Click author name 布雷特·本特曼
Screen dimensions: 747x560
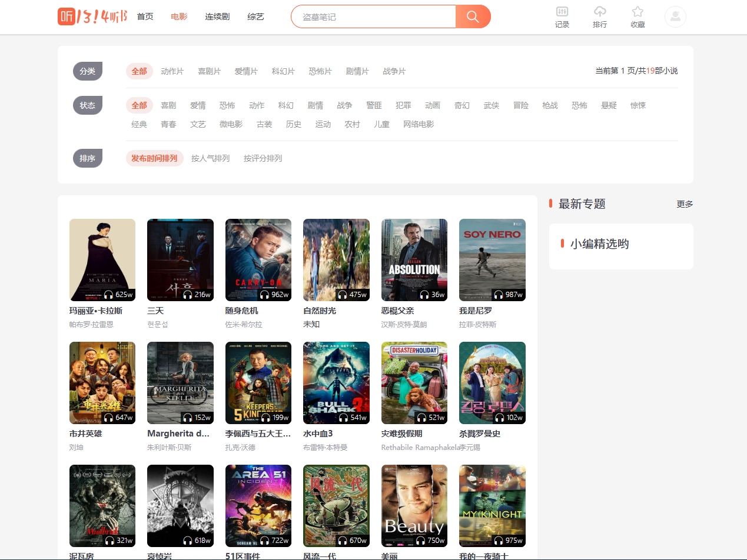pyautogui.click(x=325, y=448)
